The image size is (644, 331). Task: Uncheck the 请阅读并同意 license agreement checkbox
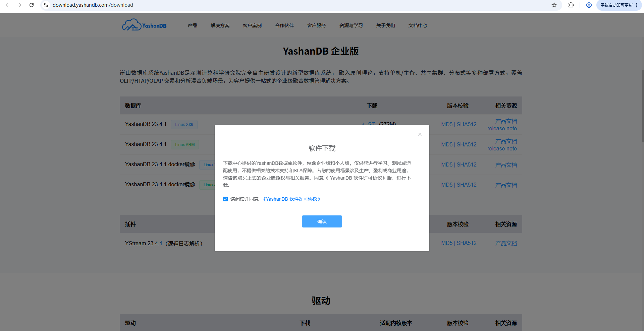(225, 199)
